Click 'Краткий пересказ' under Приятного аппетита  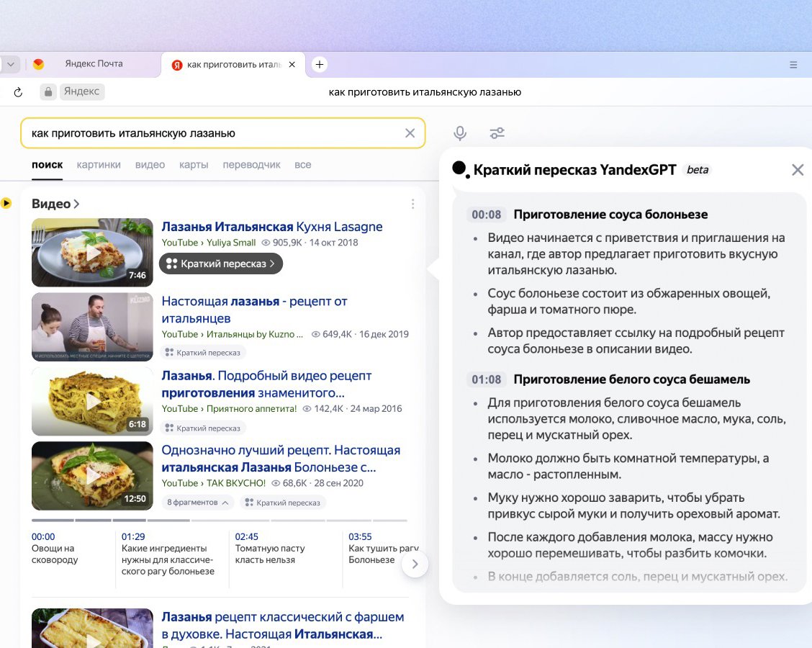coord(202,428)
